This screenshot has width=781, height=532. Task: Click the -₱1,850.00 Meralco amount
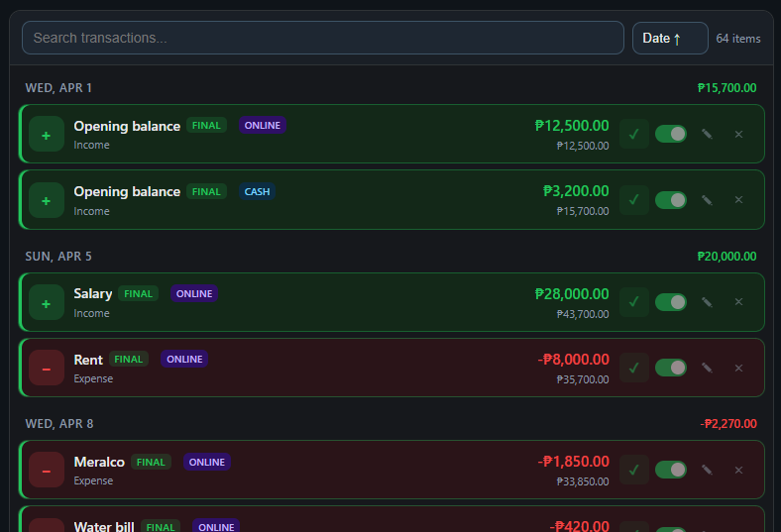tap(573, 462)
